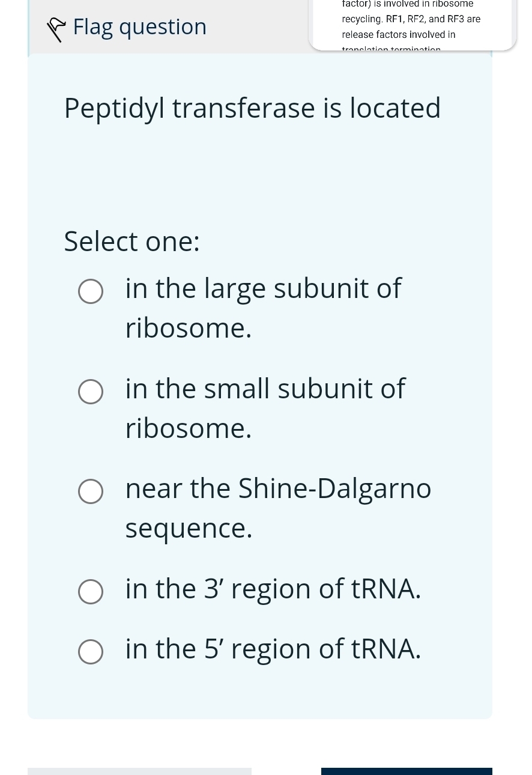The image size is (532, 775).
Task: Select "in the small subunit of ribosome"
Action: pyautogui.click(x=91, y=392)
